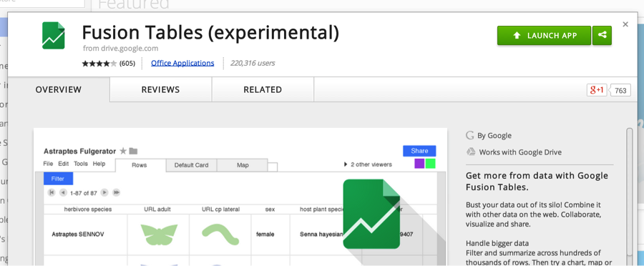This screenshot has height=266, width=644.
Task: Click the 'female' cell
Action: (265, 235)
